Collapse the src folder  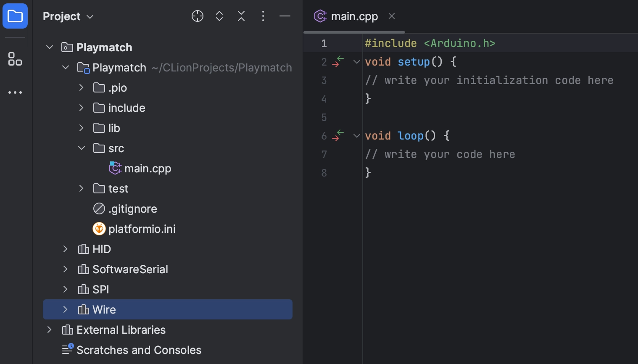pos(82,148)
